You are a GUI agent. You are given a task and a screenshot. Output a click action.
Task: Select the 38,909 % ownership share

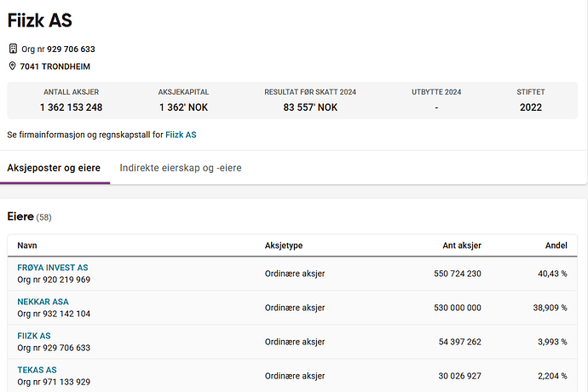[551, 308]
